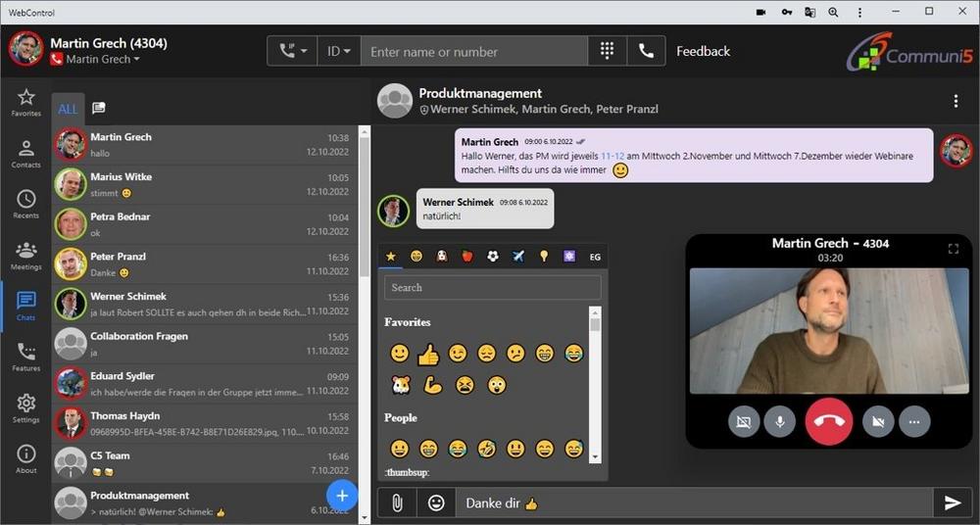This screenshot has width=980, height=525.
Task: Open the Features sidebar section
Action: [x=25, y=357]
